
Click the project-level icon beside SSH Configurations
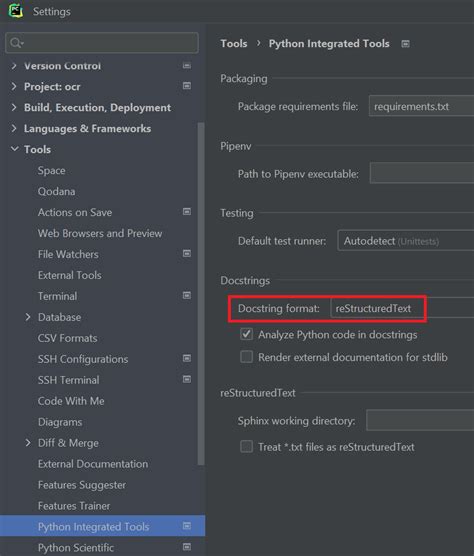coord(186,358)
